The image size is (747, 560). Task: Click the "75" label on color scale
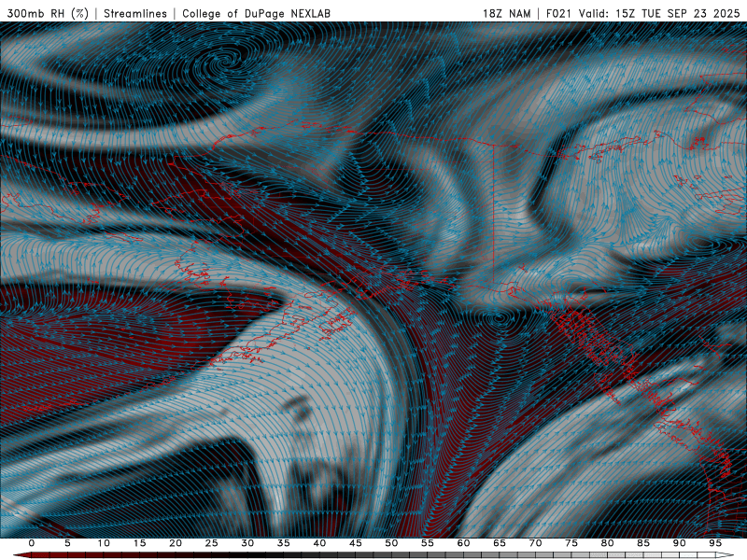click(571, 543)
